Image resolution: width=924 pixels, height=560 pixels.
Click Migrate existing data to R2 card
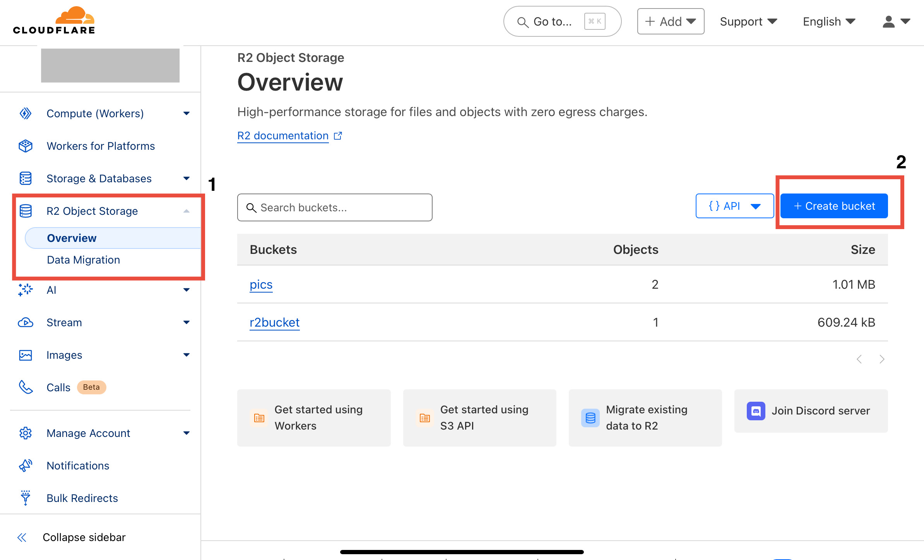[645, 418]
